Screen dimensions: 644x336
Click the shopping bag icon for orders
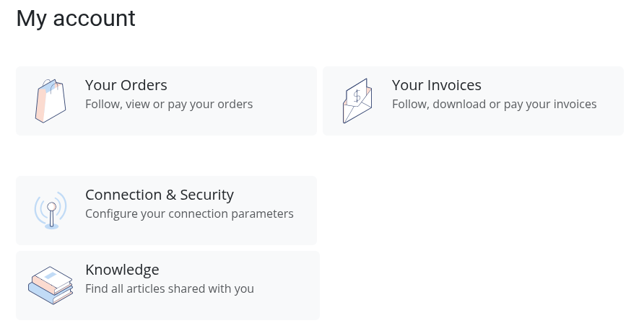51,101
